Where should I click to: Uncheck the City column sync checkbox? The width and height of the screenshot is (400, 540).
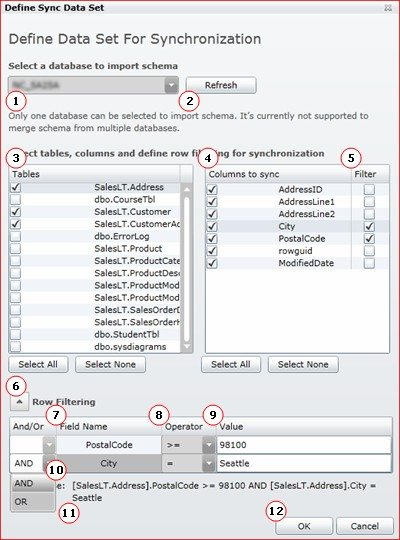[212, 226]
